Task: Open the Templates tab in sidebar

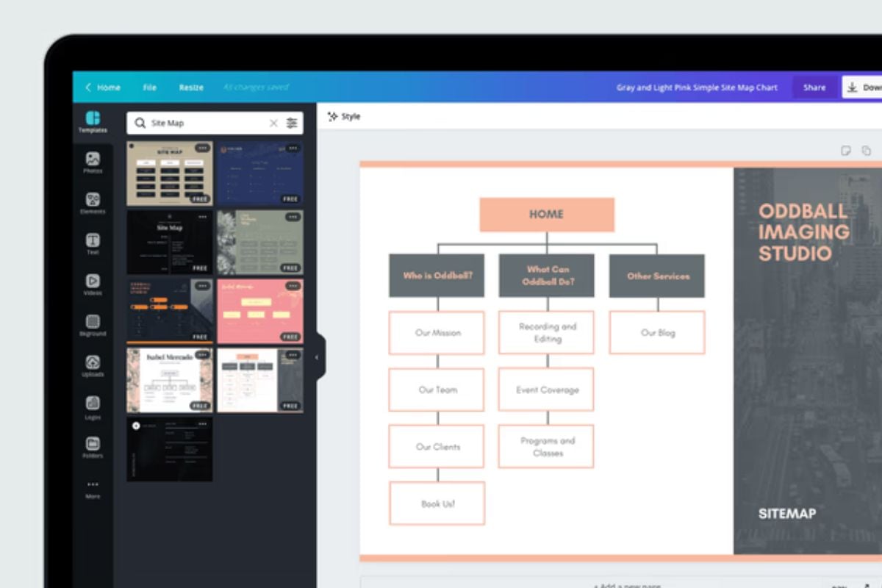Action: click(x=93, y=122)
